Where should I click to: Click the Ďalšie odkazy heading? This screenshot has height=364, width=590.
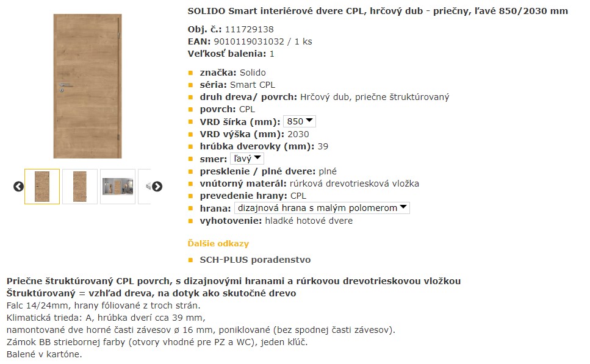click(x=218, y=244)
